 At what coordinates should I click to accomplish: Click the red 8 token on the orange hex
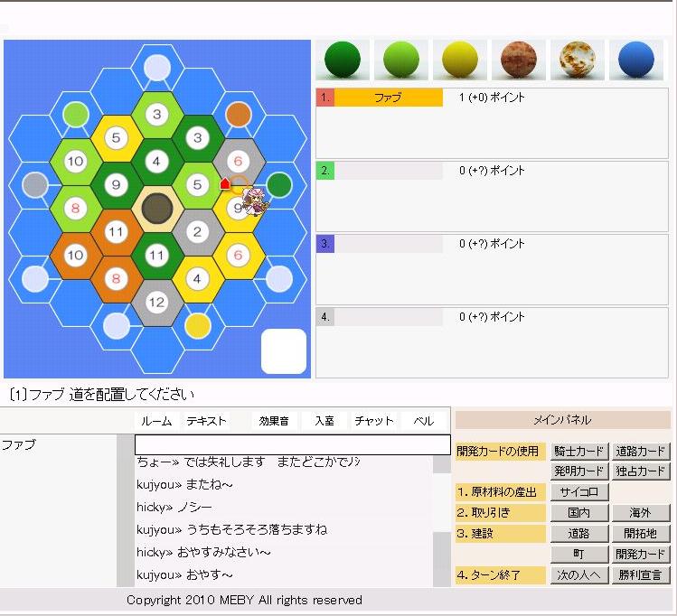click(x=116, y=279)
